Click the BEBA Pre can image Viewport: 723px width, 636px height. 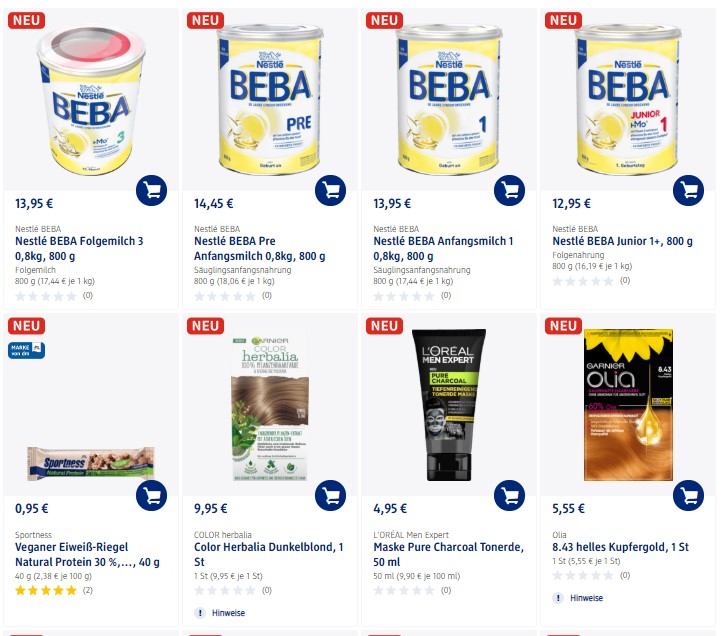tap(270, 99)
